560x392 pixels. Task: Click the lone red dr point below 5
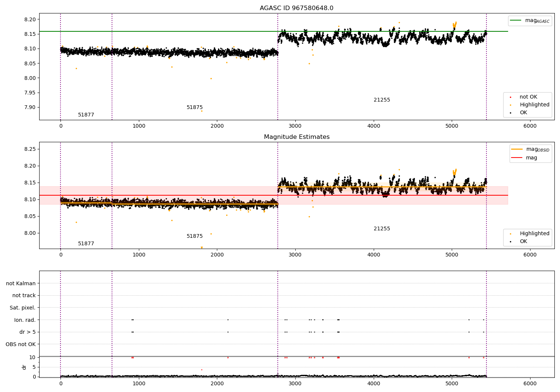(x=202, y=370)
